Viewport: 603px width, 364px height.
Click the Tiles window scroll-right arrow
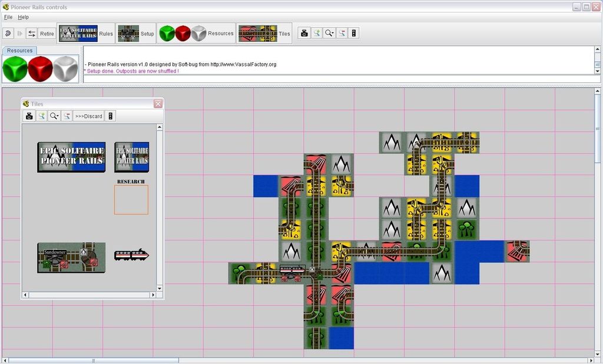pos(153,294)
